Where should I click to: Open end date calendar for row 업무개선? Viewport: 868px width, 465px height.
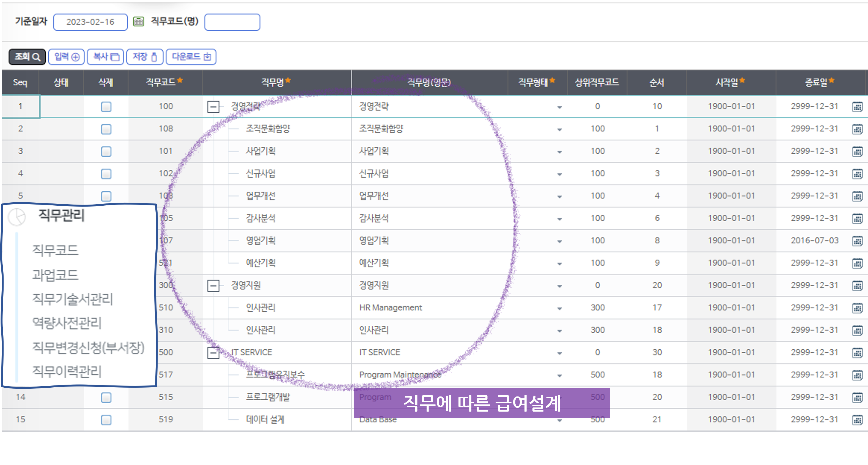[x=857, y=196]
